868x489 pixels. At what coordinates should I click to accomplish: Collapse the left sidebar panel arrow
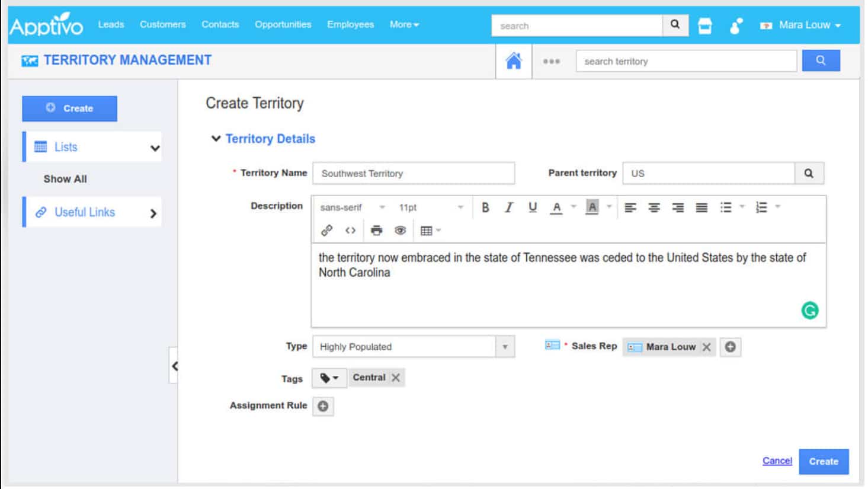click(x=174, y=366)
